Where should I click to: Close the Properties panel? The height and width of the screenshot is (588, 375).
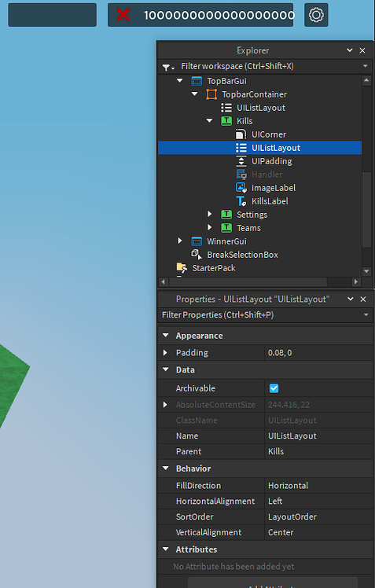point(363,299)
